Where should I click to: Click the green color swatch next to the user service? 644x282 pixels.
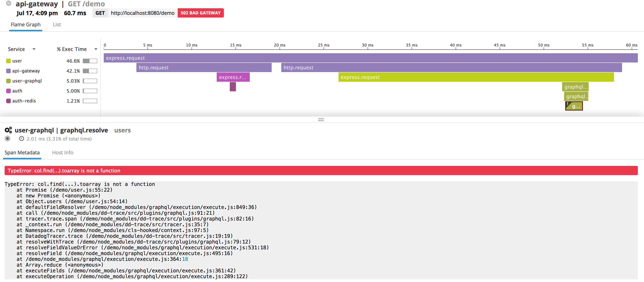[x=8, y=61]
